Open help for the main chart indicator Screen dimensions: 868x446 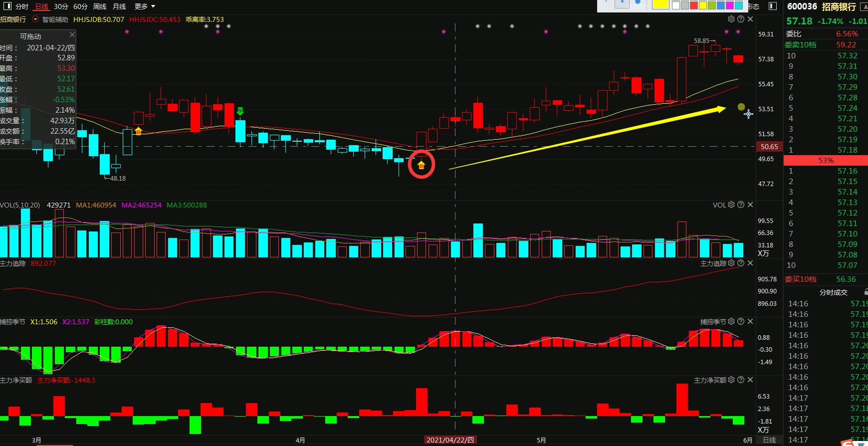741,19
